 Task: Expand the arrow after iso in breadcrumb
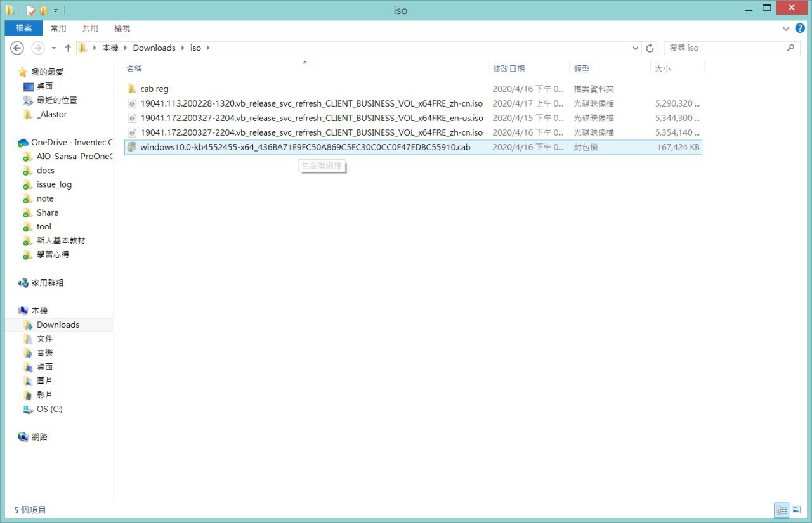(208, 48)
